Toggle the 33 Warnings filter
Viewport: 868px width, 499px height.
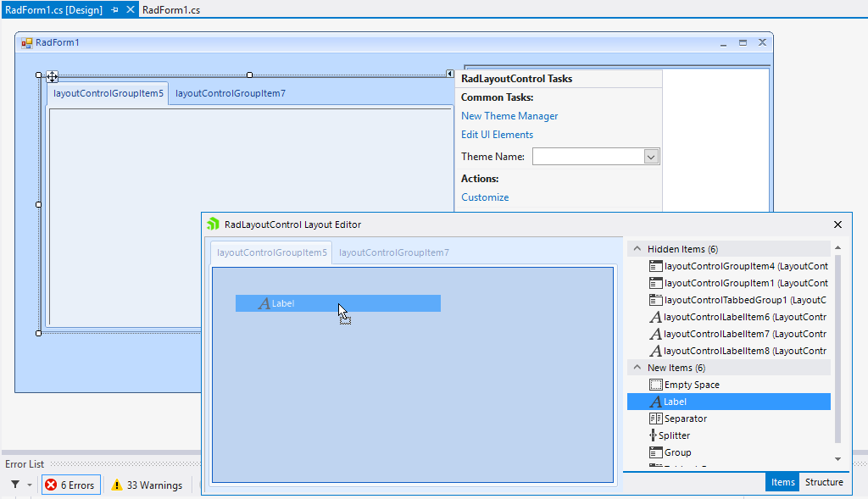[x=147, y=485]
